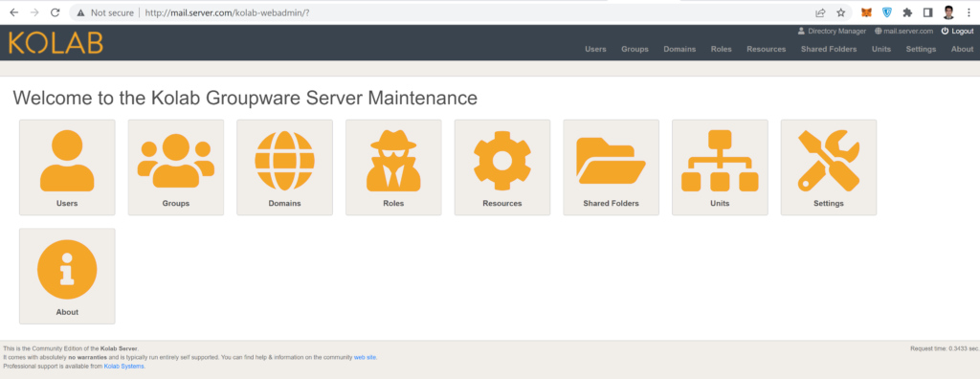Open the Shared Folders tile
Screen dimensions: 980x379
(x=611, y=167)
